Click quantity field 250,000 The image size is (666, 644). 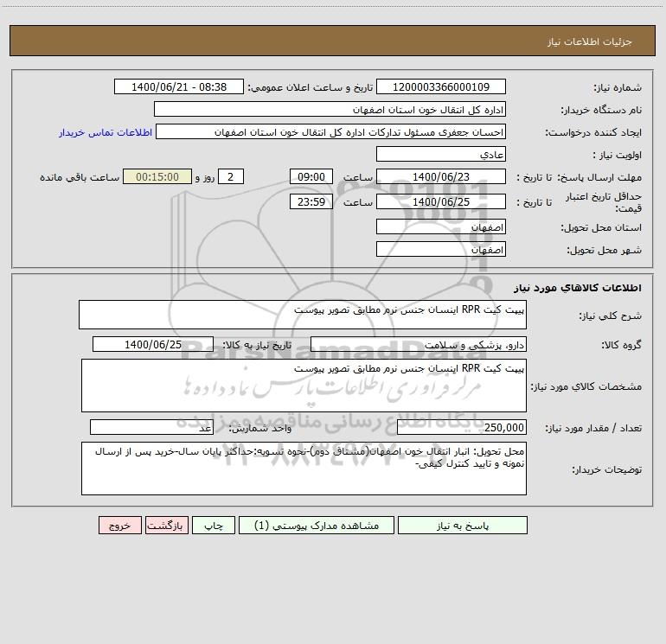(462, 427)
